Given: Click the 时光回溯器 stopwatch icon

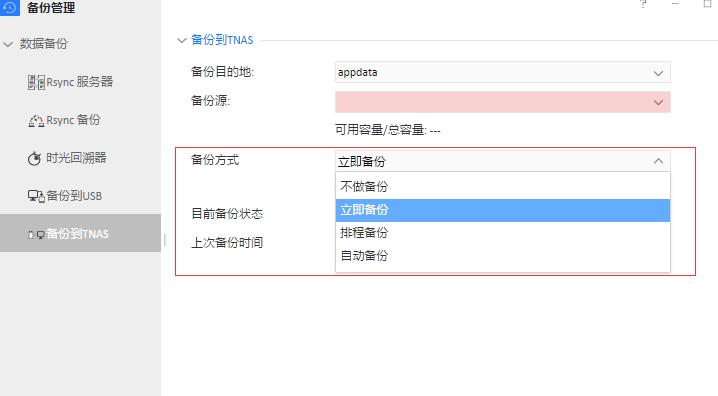Looking at the screenshot, I should 34,158.
